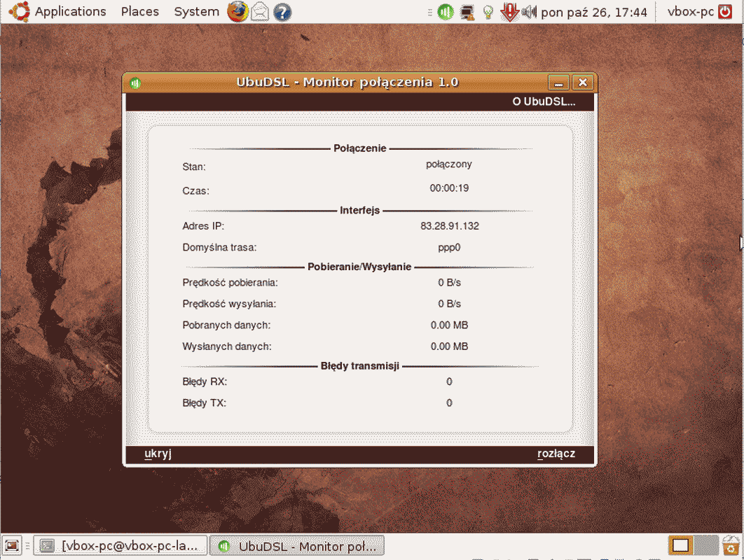Viewport: 744px width, 560px height.
Task: Click the 'Wysłanych danych:' label
Action: 227,346
